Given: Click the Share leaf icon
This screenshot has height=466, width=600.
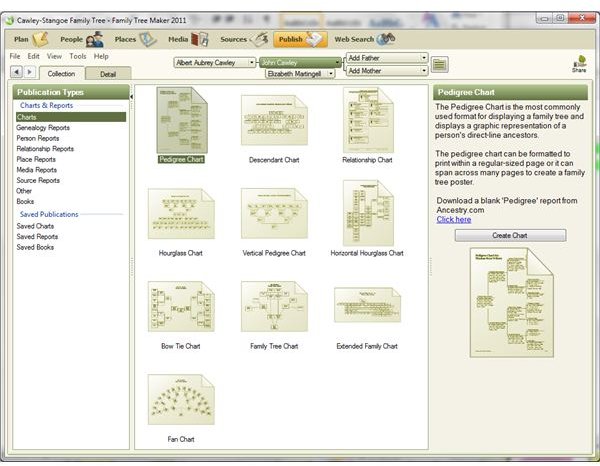Looking at the screenshot, I should pos(579,64).
